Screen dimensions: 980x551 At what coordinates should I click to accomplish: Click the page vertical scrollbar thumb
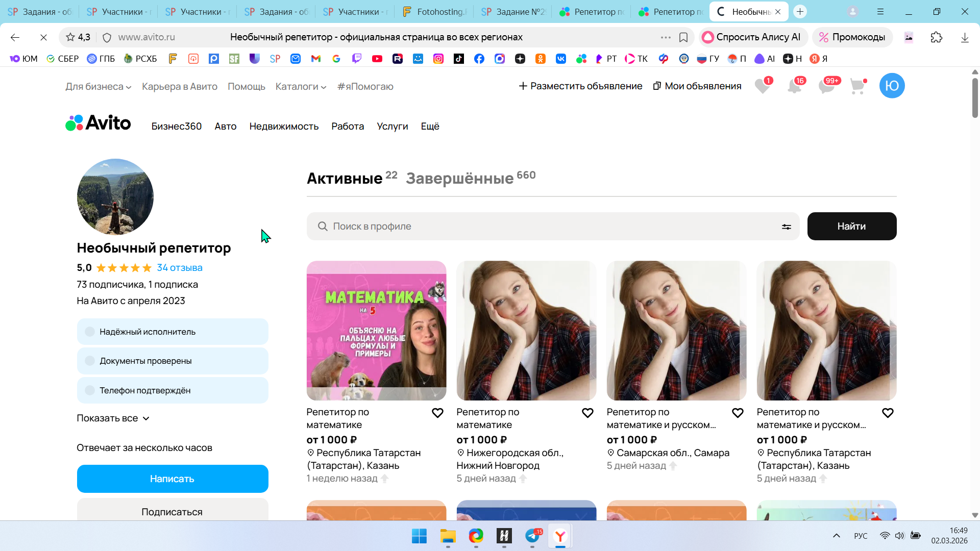point(975,98)
